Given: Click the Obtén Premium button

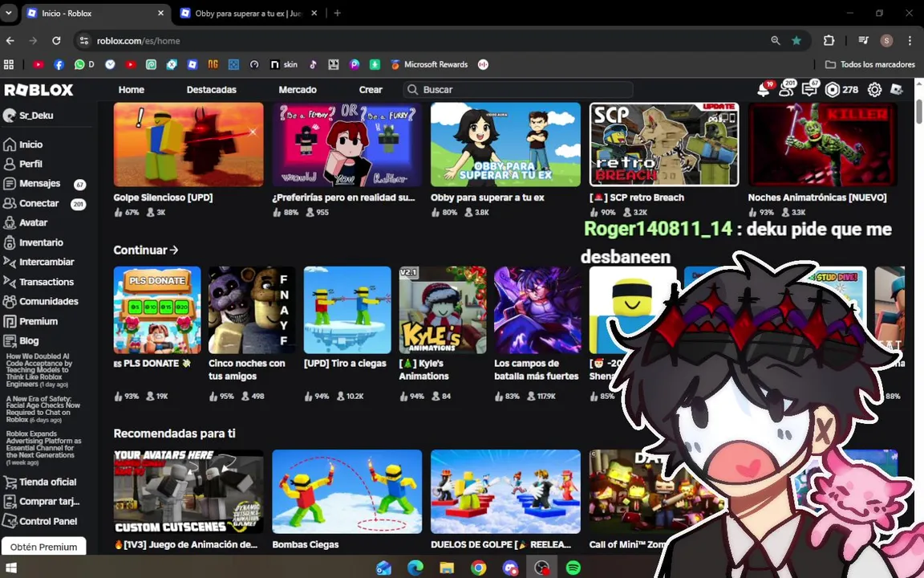Looking at the screenshot, I should [43, 547].
